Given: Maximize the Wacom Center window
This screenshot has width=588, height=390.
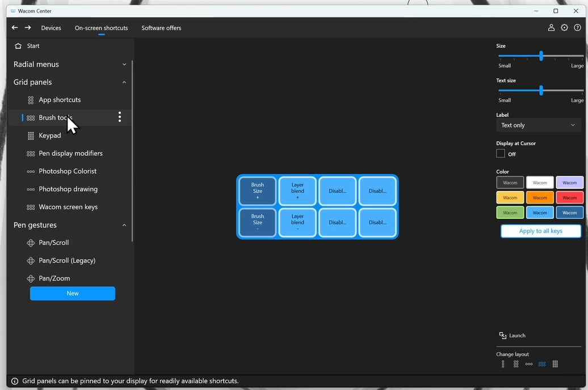Looking at the screenshot, I should point(556,11).
